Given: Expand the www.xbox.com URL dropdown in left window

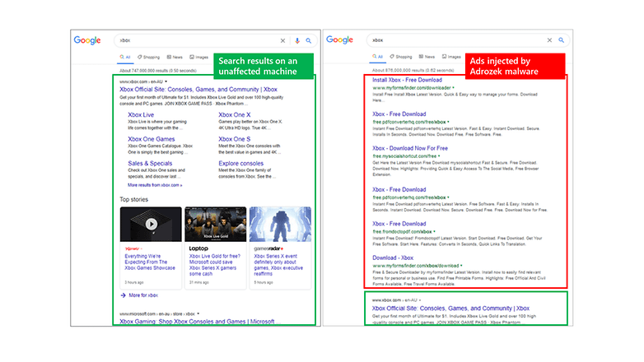Looking at the screenshot, I should (166, 81).
